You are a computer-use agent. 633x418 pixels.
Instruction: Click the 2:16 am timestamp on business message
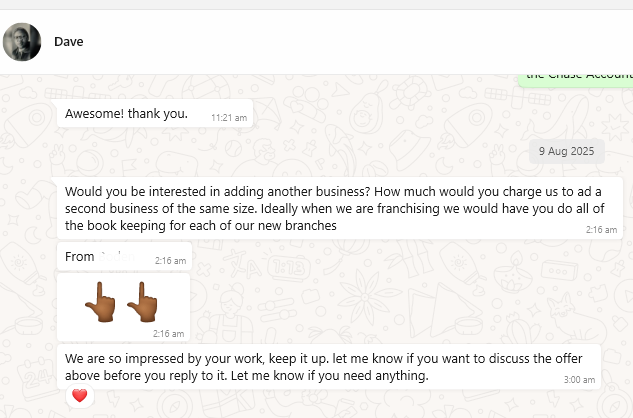[x=601, y=230]
